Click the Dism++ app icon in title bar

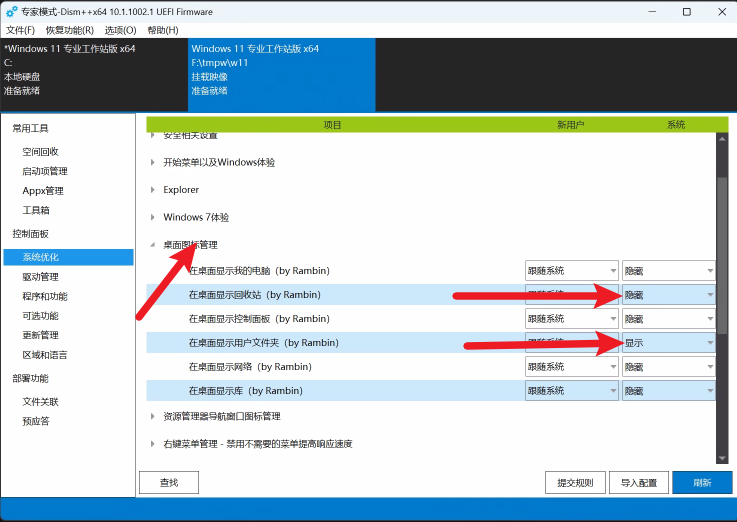pos(11,12)
